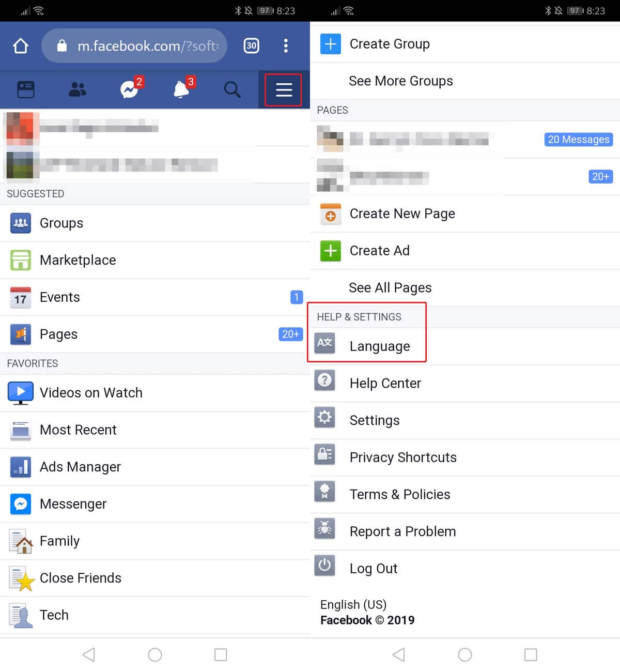
Task: Select the friend requests icon
Action: [78, 89]
